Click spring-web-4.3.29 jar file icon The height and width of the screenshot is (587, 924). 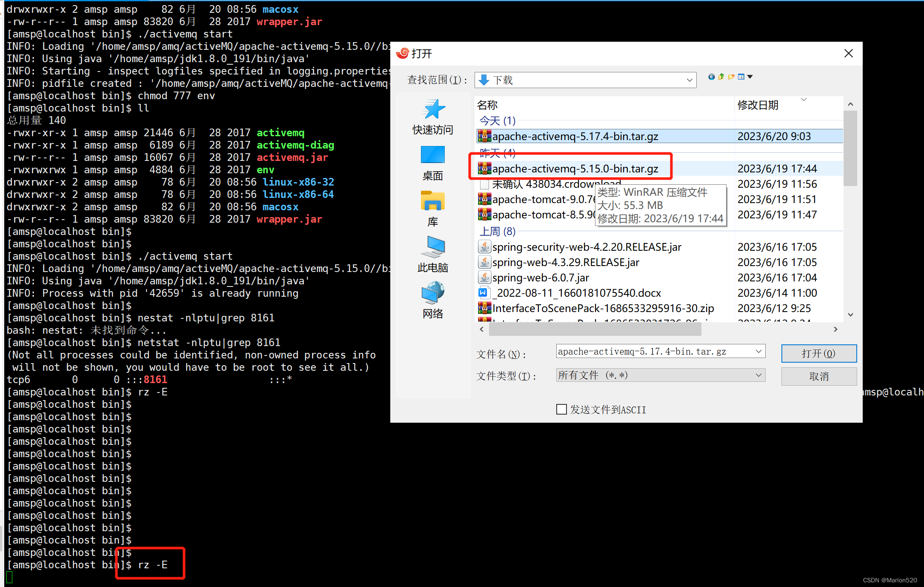pos(484,262)
